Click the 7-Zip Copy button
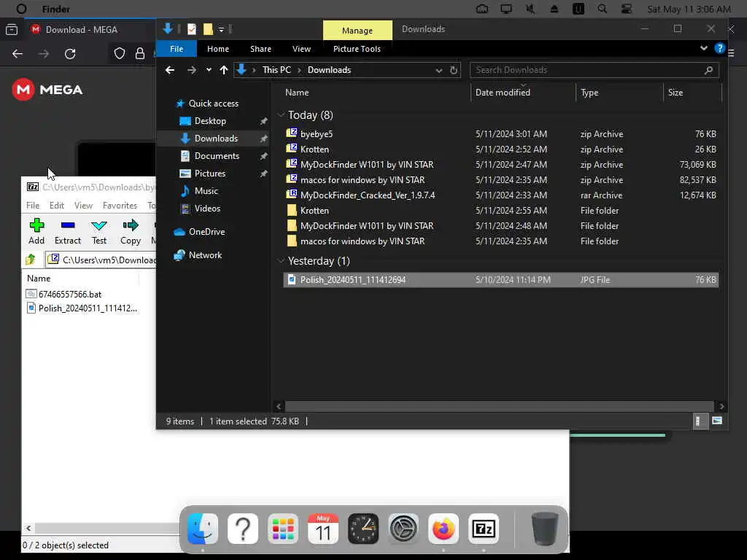The height and width of the screenshot is (560, 747). pyautogui.click(x=130, y=231)
